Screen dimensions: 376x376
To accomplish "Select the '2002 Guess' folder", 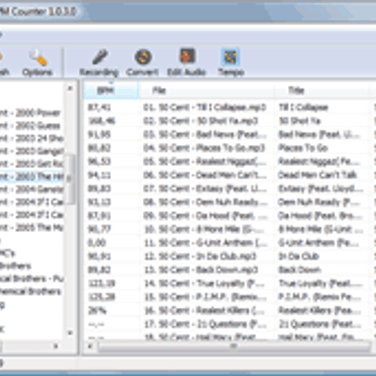I will (x=30, y=126).
